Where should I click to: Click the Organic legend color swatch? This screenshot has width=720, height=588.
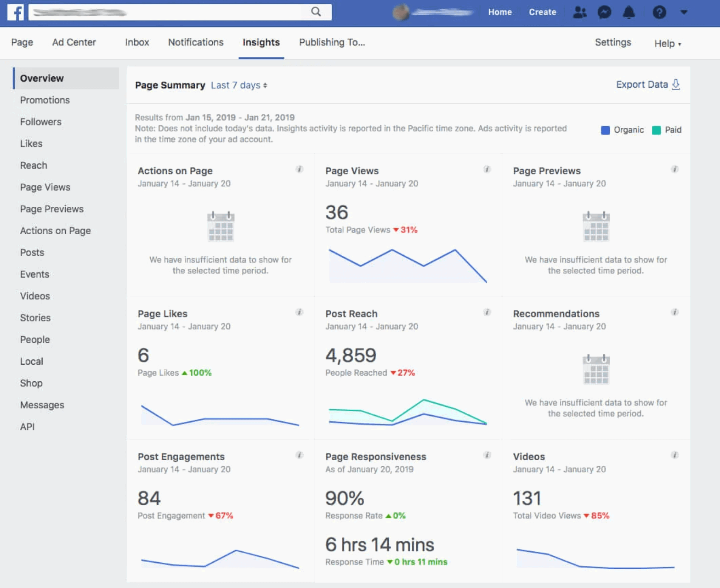pyautogui.click(x=605, y=130)
